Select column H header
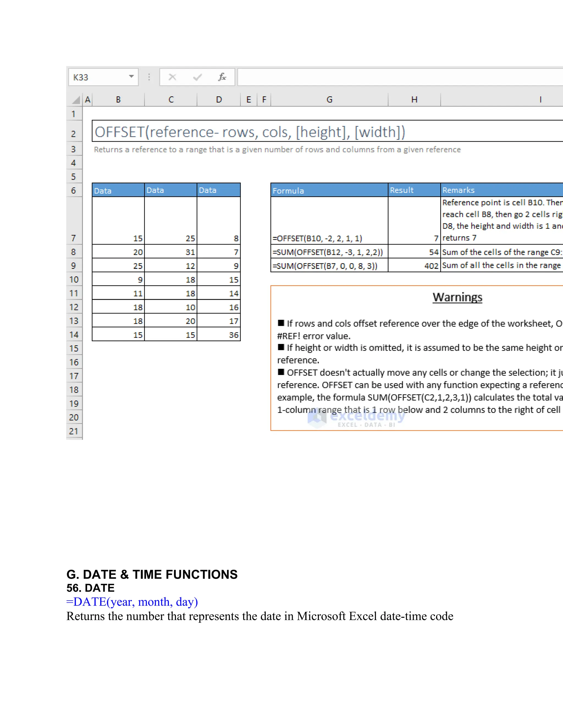563x728 pixels. 414,100
